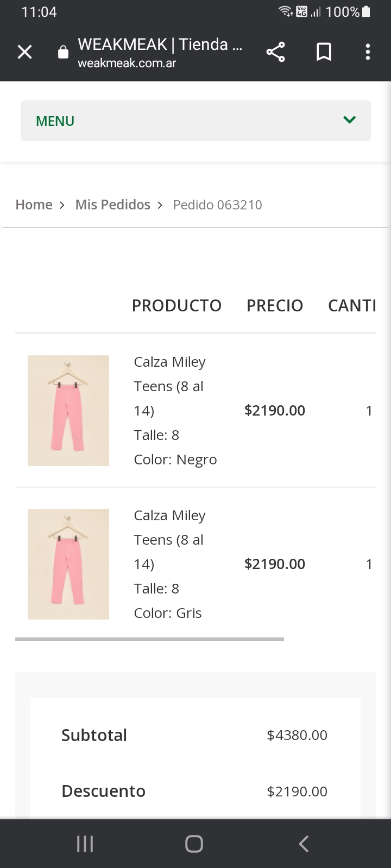Tap the secure padlock icon
This screenshot has width=391, height=868.
[x=63, y=52]
